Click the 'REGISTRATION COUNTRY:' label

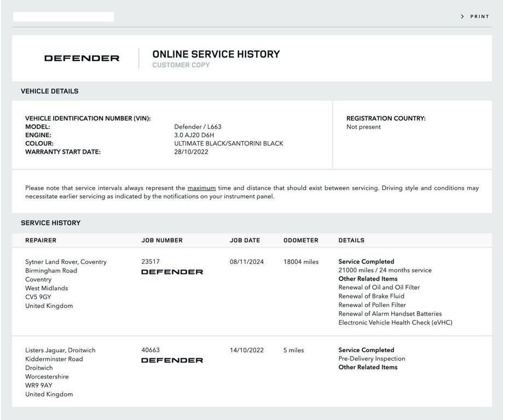coord(386,119)
